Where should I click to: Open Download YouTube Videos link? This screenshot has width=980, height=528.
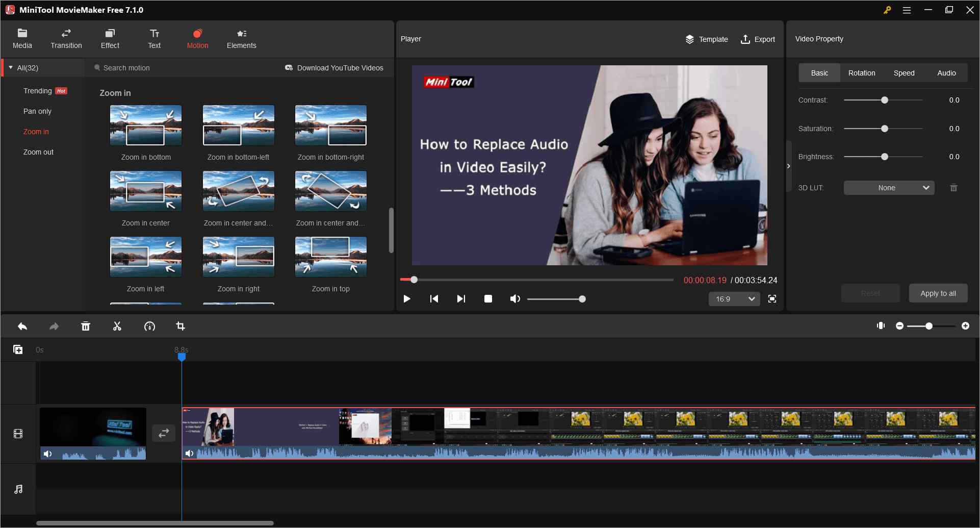(x=334, y=68)
